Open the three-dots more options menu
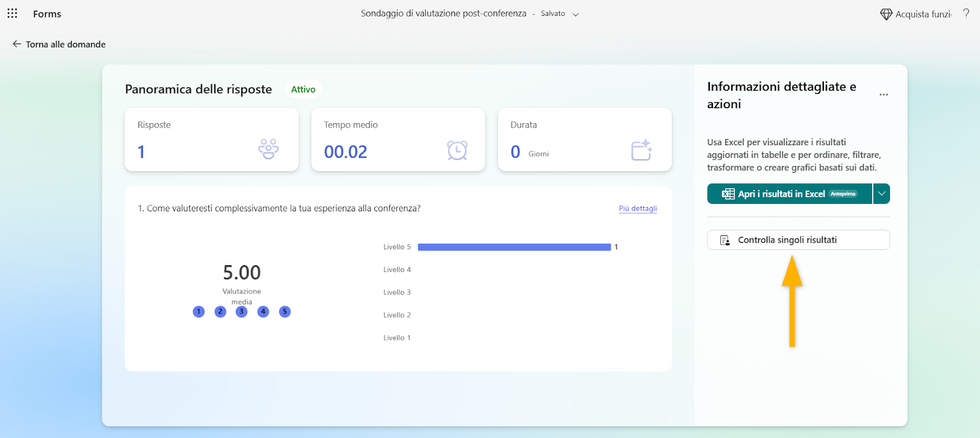 tap(883, 95)
